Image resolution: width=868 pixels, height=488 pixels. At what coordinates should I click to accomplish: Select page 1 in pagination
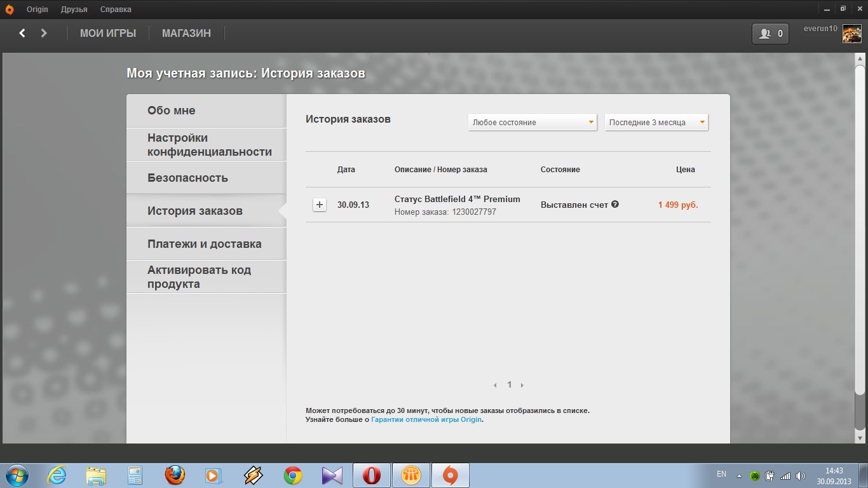tap(509, 385)
